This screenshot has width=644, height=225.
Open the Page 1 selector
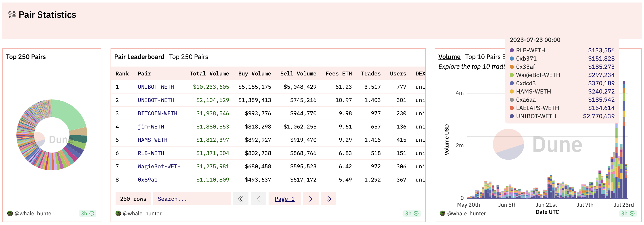[x=284, y=199]
